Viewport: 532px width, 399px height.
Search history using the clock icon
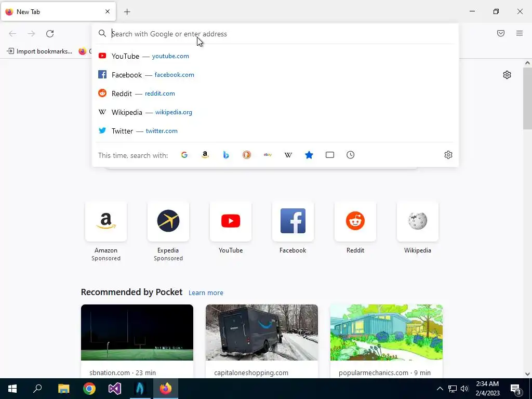point(351,155)
